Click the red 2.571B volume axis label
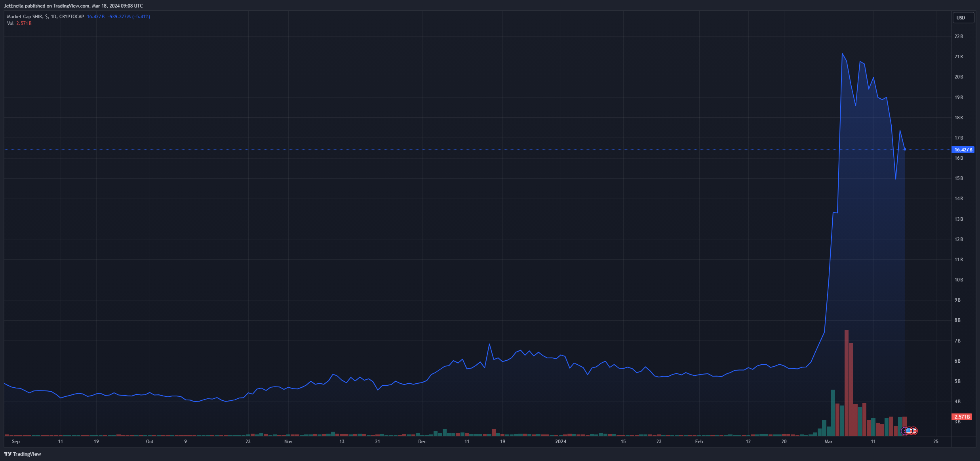 pyautogui.click(x=961, y=417)
